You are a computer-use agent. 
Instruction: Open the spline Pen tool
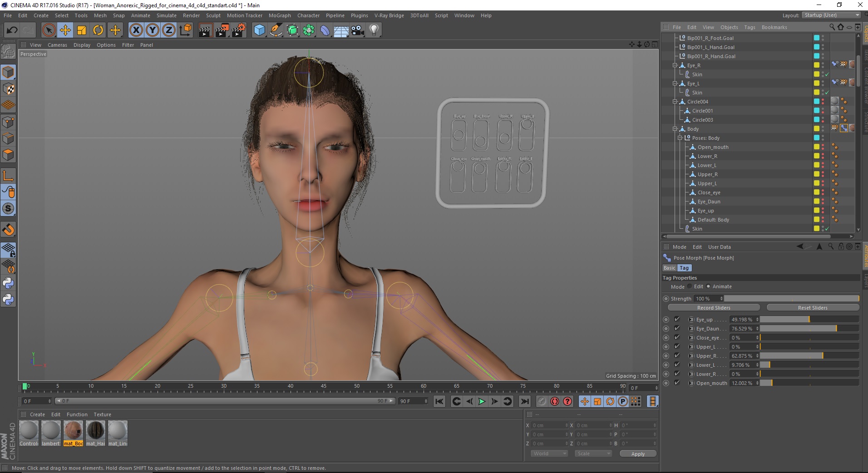pos(276,30)
